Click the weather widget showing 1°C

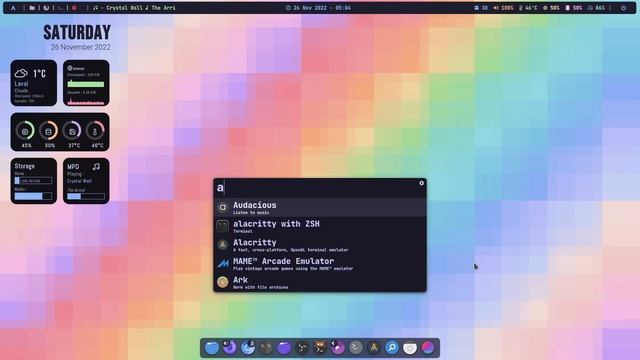coord(33,83)
